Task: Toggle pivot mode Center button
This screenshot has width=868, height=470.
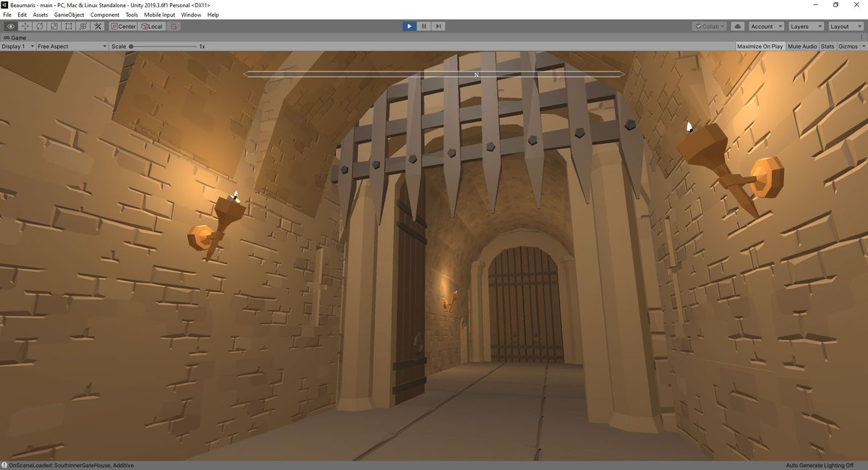Action: click(123, 26)
